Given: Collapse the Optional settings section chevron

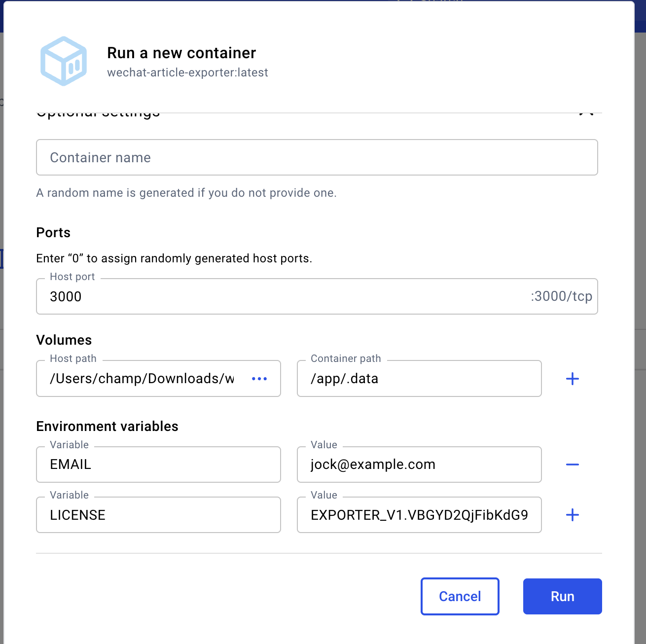Looking at the screenshot, I should point(586,112).
